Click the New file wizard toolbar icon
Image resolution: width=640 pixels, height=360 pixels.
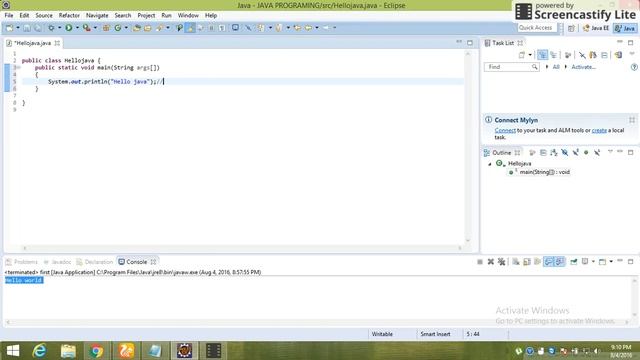click(9, 28)
